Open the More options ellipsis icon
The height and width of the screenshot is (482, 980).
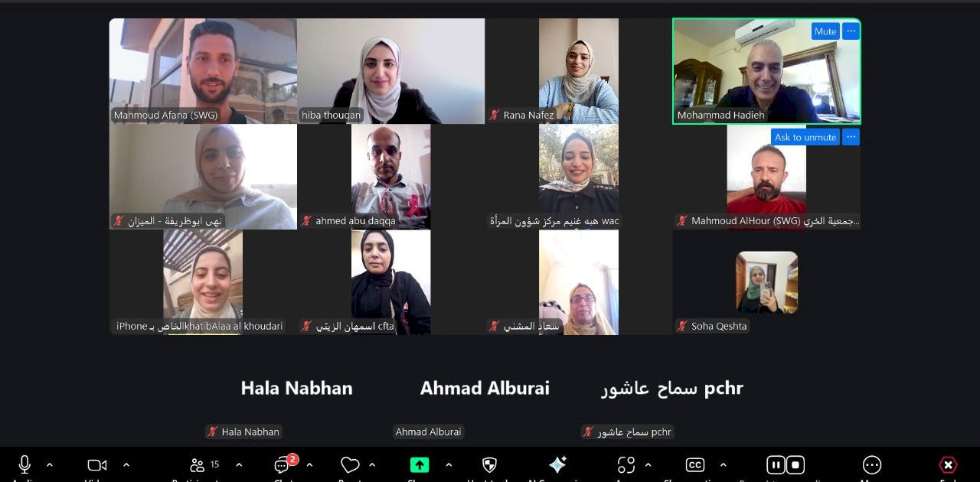pos(871,464)
